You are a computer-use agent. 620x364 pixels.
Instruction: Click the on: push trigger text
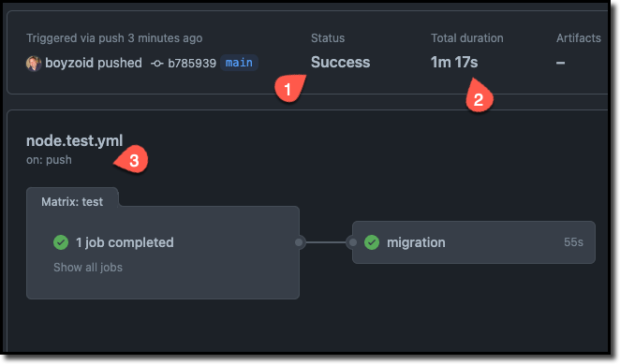[49, 160]
